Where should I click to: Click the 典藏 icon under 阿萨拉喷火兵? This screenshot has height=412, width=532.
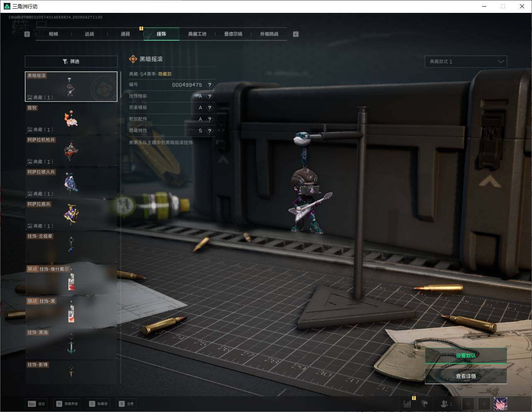click(30, 194)
